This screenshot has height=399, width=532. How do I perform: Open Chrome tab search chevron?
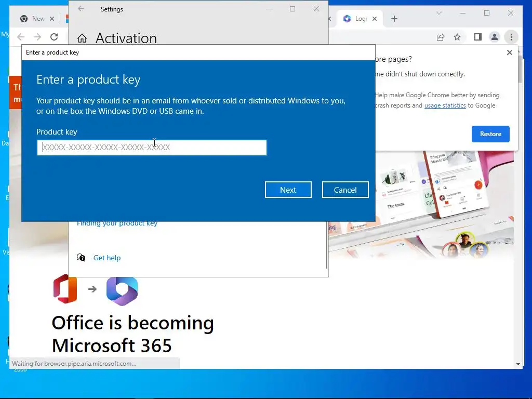(x=438, y=13)
